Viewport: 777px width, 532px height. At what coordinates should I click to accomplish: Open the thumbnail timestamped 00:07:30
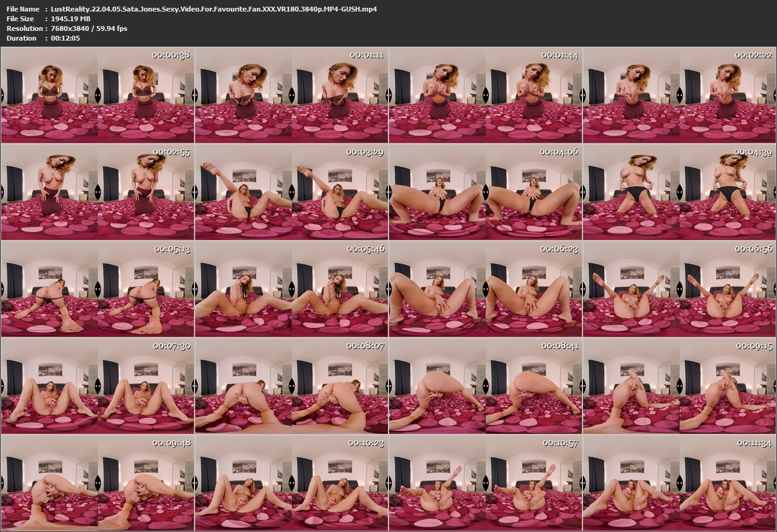tap(98, 386)
